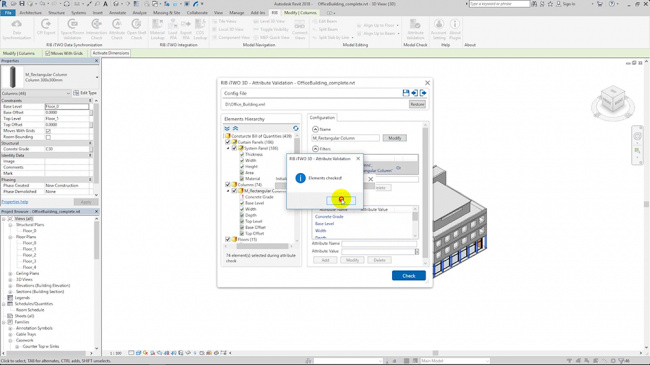
Task: Click the refresh icon in Elements Hierarchy
Action: pos(296,129)
